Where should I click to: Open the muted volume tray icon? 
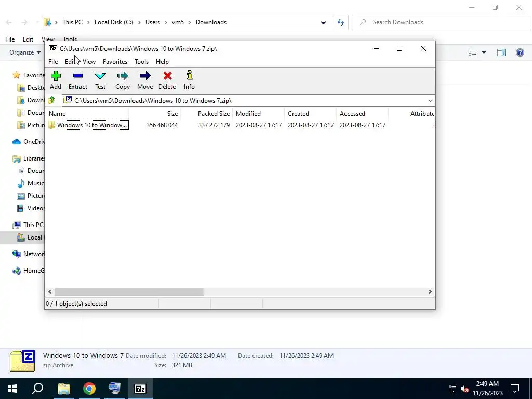pos(465,389)
